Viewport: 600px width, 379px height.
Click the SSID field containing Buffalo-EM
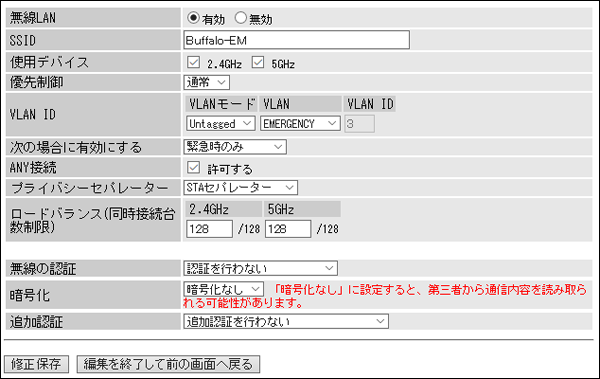297,40
